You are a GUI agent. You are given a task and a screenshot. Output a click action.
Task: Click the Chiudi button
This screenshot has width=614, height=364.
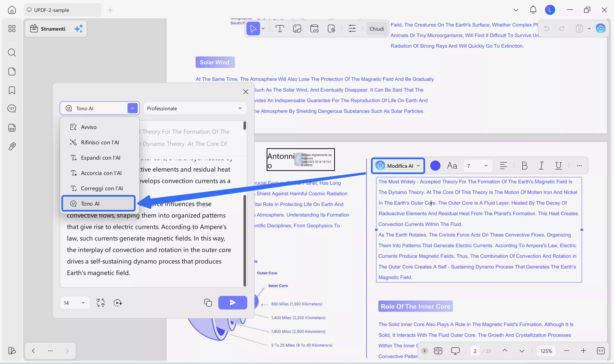(377, 29)
